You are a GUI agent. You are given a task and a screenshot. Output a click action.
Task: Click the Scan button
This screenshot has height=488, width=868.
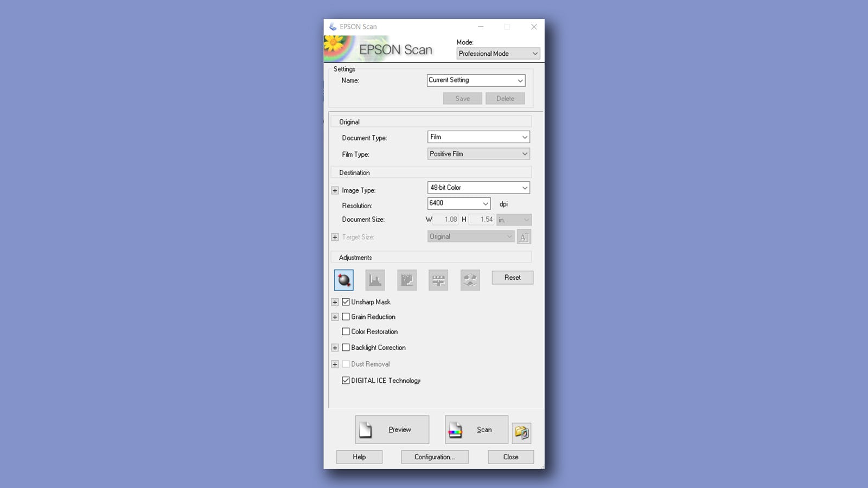(476, 429)
